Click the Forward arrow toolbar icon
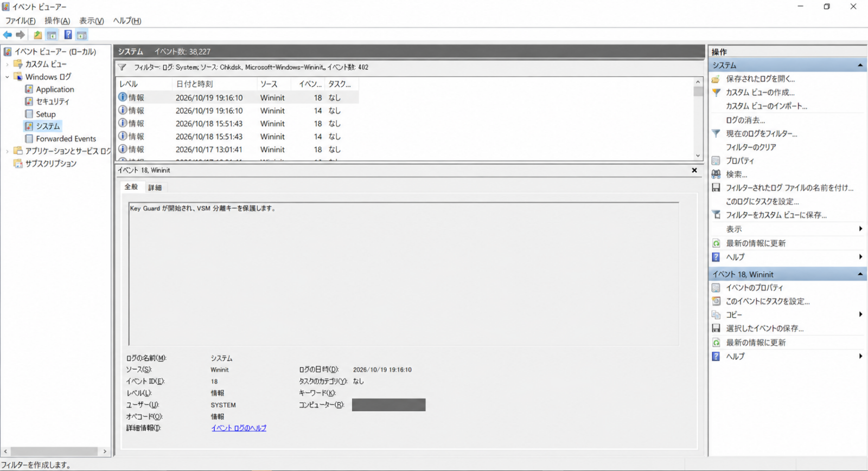 [x=21, y=35]
